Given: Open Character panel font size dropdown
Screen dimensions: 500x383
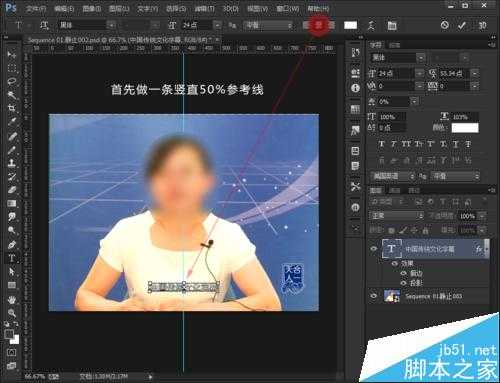Looking at the screenshot, I should pos(419,73).
